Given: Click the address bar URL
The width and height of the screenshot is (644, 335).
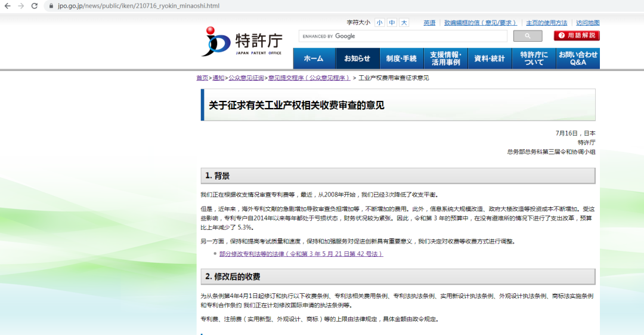Looking at the screenshot, I should (x=138, y=6).
